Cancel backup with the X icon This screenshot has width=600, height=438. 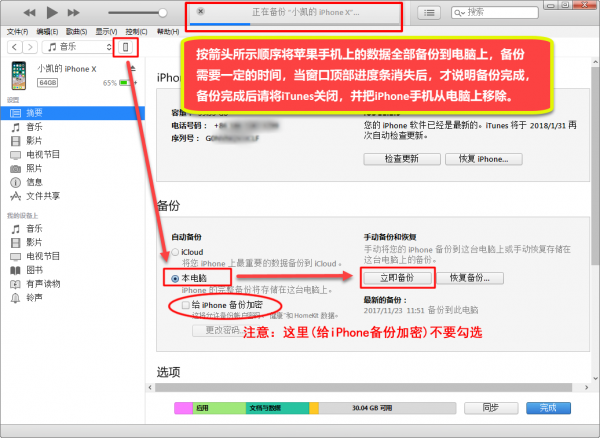(202, 11)
